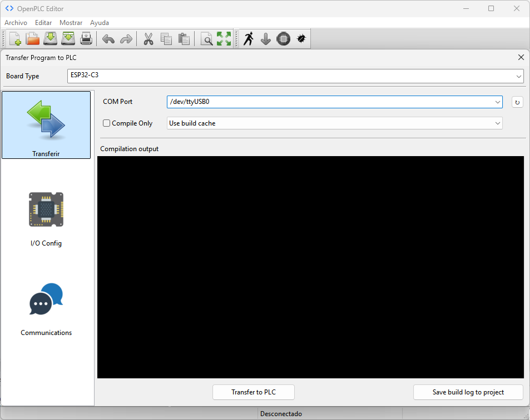The image size is (530, 420).
Task: Enable the Compile Only checkbox
Action: 107,123
